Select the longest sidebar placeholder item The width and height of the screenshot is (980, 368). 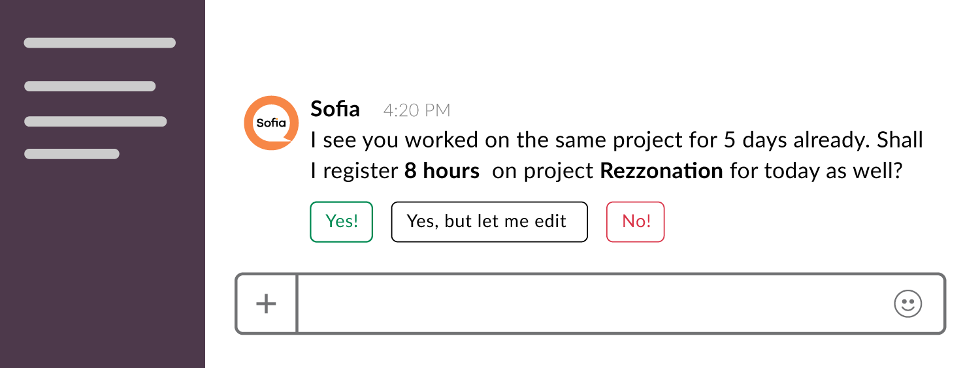pyautogui.click(x=100, y=43)
